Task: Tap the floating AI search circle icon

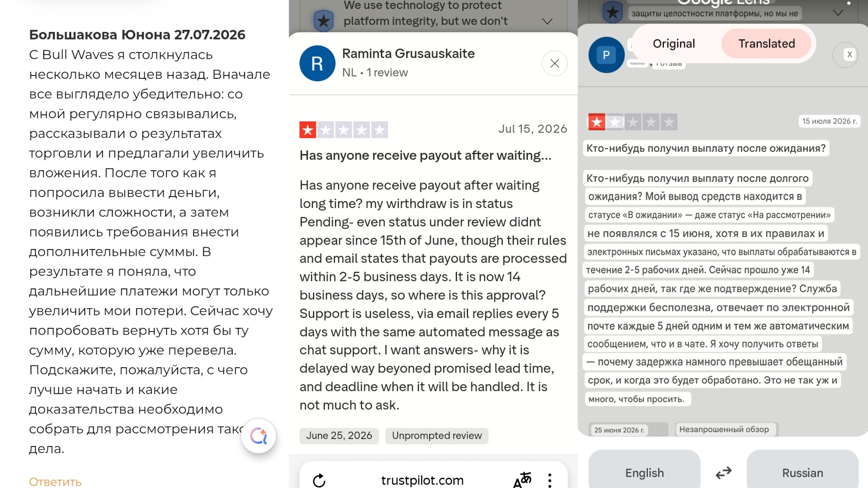Action: tap(259, 435)
